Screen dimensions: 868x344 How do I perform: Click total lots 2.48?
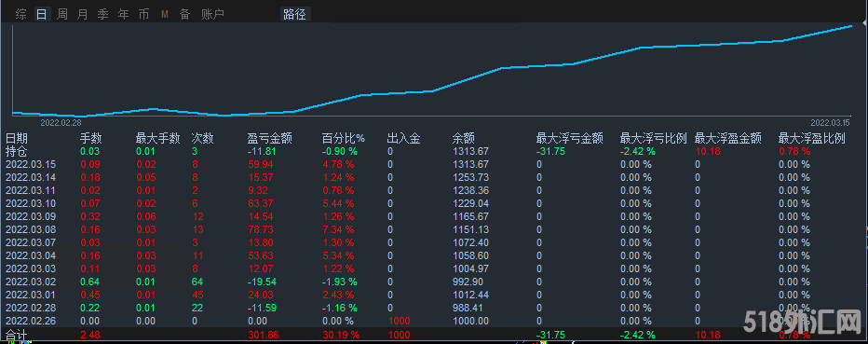(x=90, y=335)
